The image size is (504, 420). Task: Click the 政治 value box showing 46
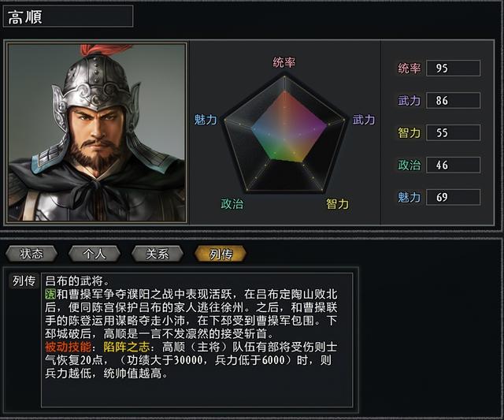pyautogui.click(x=453, y=165)
